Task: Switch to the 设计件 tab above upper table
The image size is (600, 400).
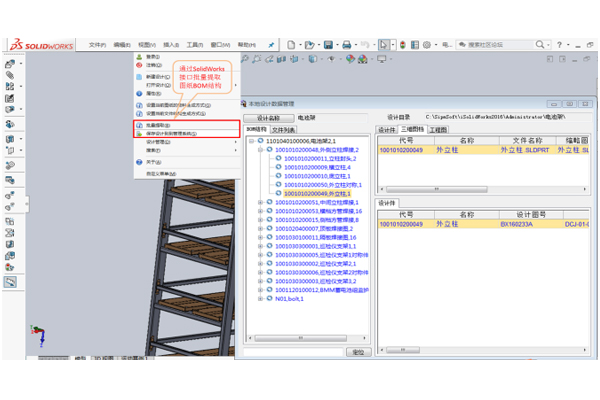Action: tap(386, 130)
